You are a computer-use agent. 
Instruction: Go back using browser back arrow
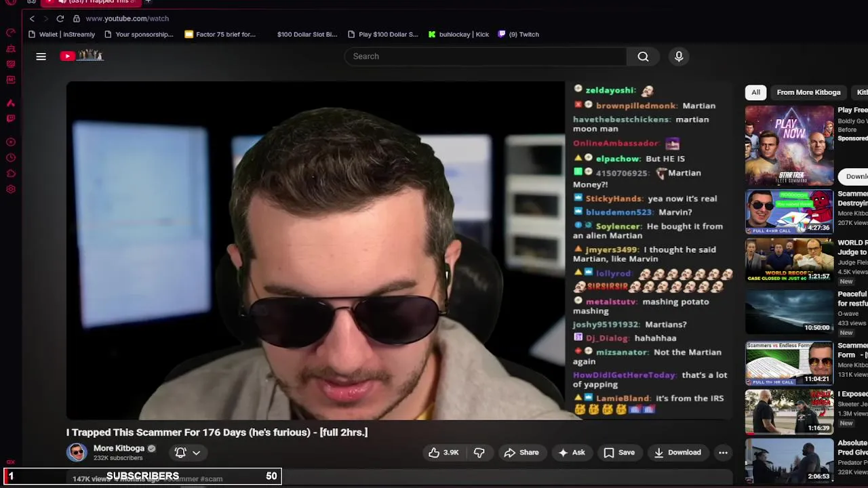pos(32,18)
